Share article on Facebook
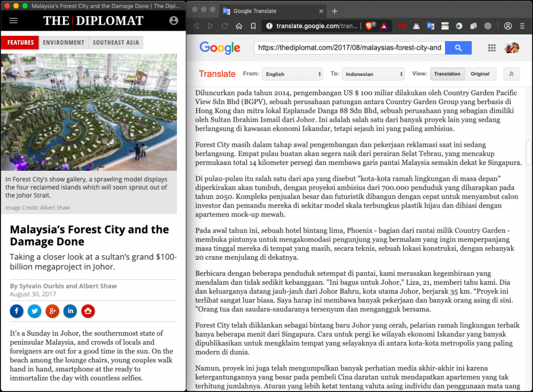533x392 pixels. (x=17, y=311)
